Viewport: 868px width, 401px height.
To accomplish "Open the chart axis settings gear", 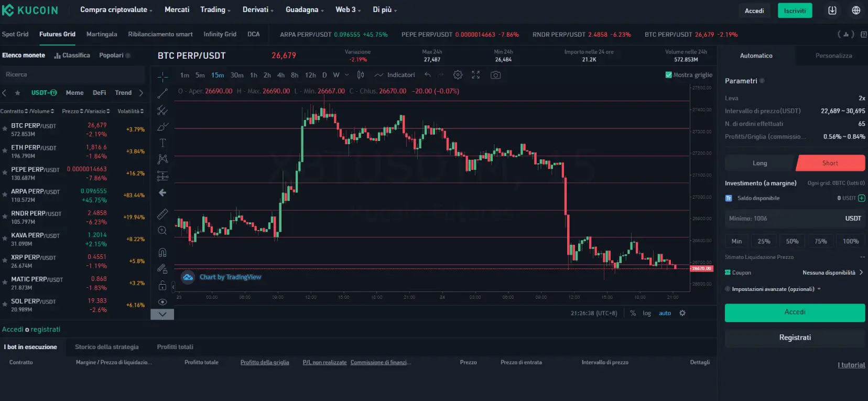I will click(682, 313).
